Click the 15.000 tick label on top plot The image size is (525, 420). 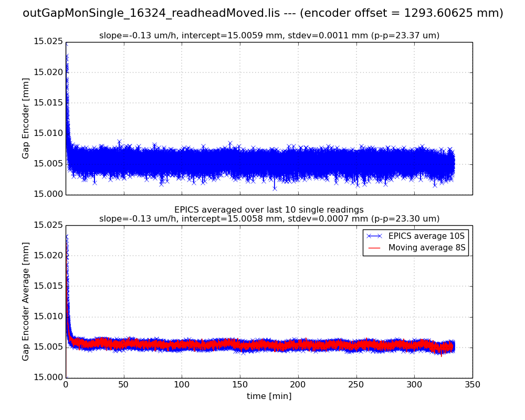pos(48,194)
